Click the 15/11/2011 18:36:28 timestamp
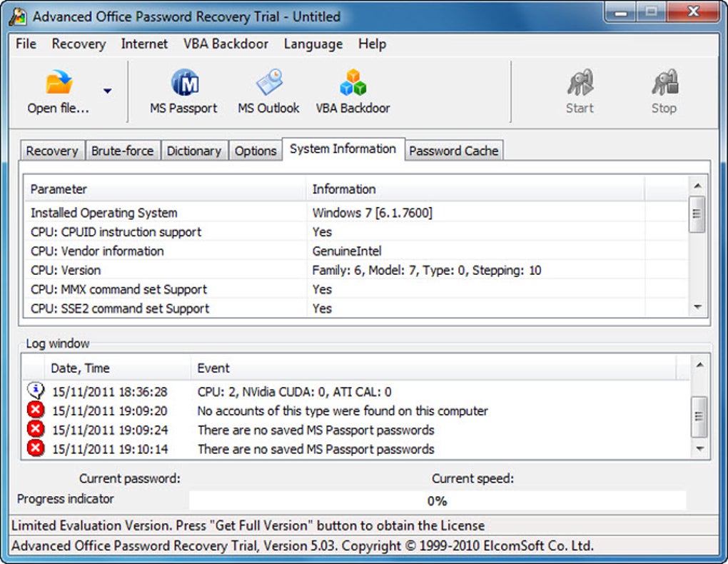The image size is (728, 564). pos(110,392)
